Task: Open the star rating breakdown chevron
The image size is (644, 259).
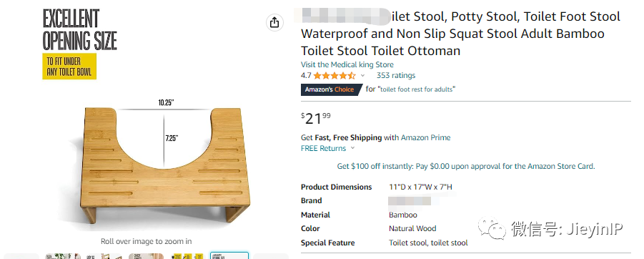Action: (362, 76)
